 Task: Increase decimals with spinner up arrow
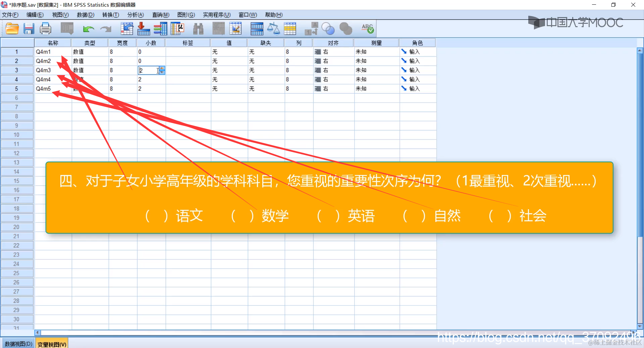pyautogui.click(x=162, y=68)
